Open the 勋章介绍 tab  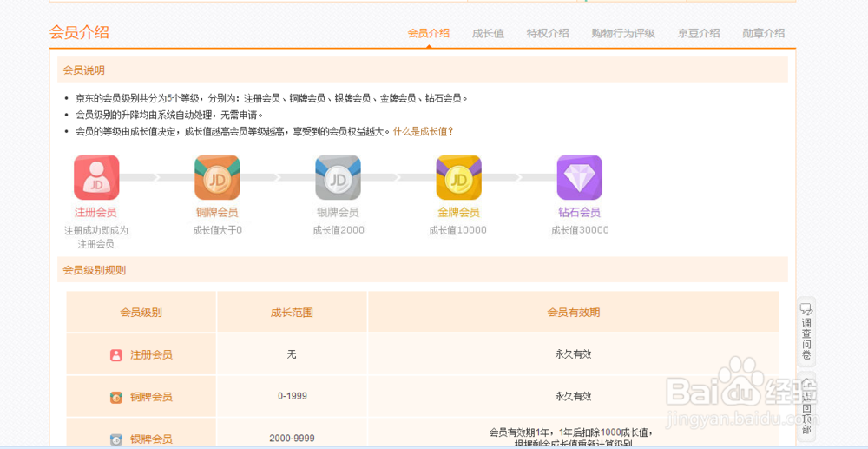pyautogui.click(x=763, y=33)
